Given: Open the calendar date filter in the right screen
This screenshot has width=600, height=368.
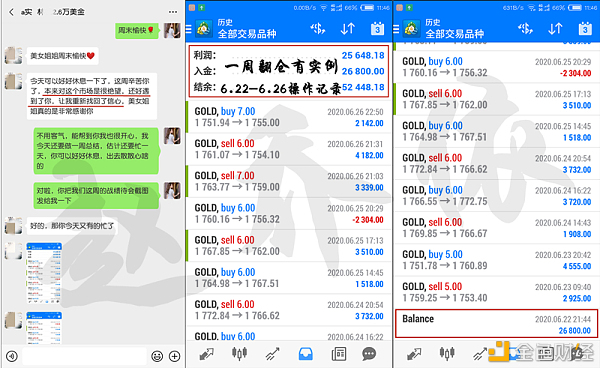Looking at the screenshot, I should pos(585,29).
